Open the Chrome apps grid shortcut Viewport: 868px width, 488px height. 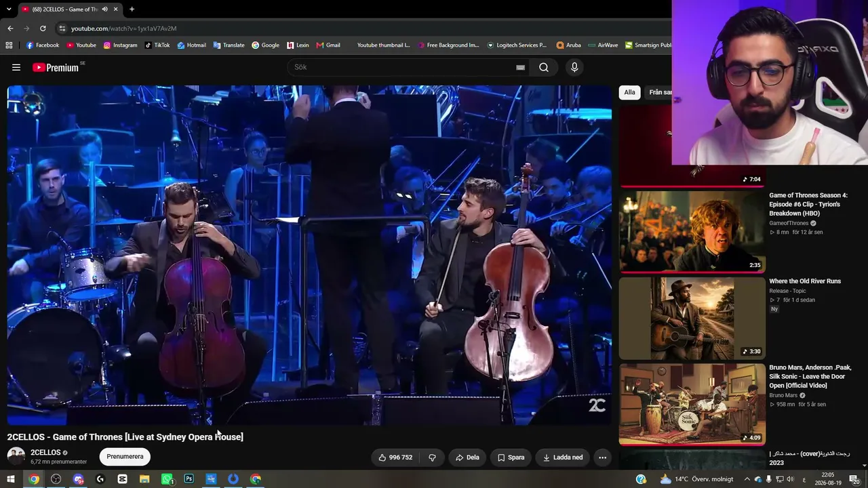tap(9, 45)
